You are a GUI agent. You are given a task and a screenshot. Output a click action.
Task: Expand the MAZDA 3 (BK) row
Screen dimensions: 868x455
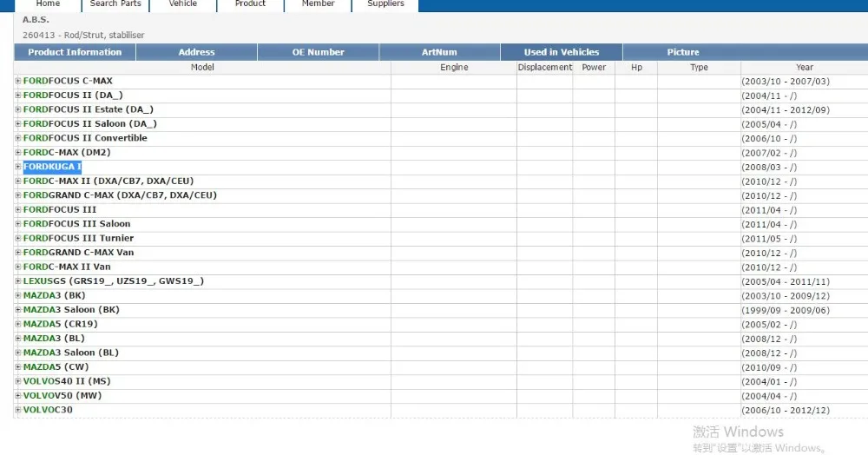[x=18, y=295]
